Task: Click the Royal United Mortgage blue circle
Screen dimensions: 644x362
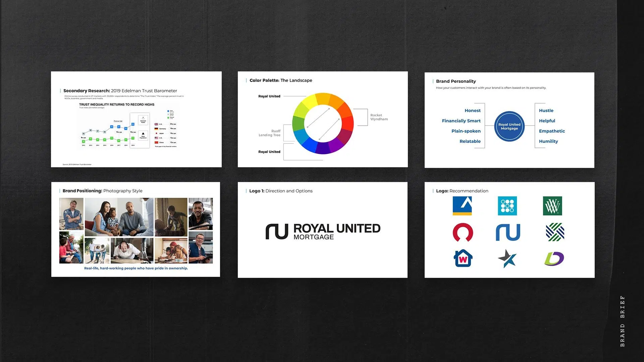Action: [509, 126]
